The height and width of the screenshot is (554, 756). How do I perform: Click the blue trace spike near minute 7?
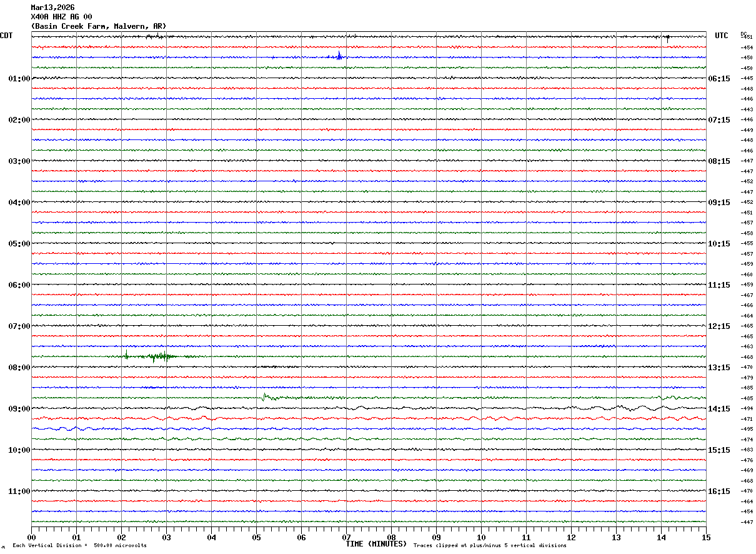tap(339, 56)
